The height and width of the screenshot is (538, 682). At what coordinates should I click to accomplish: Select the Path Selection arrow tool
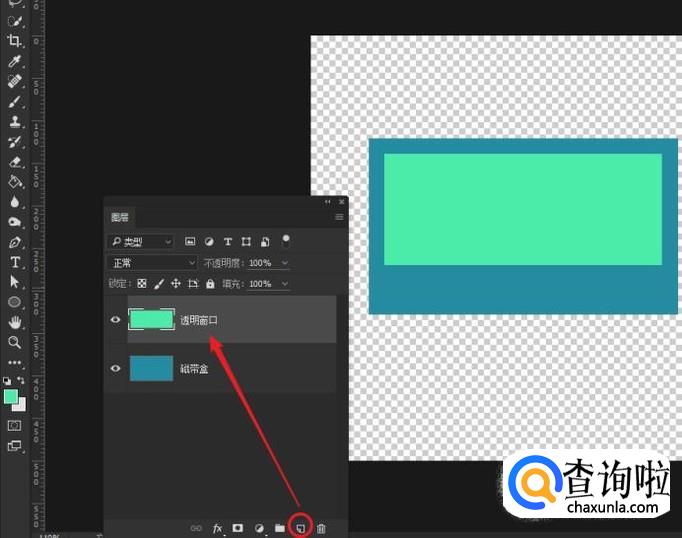point(14,282)
